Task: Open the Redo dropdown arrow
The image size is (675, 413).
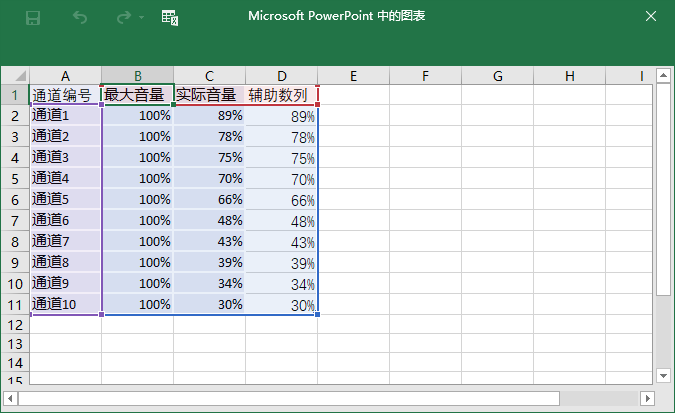Action: [141, 18]
